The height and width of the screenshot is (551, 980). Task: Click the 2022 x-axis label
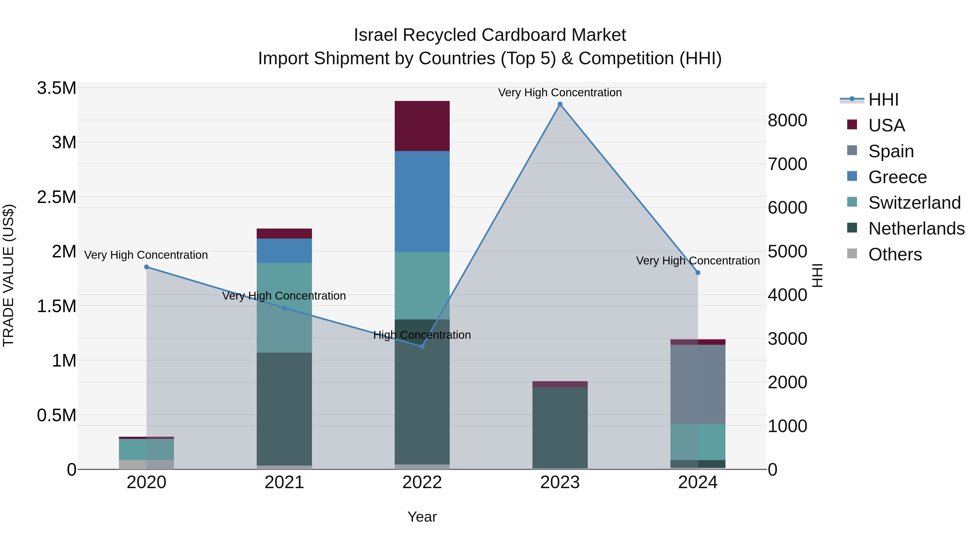point(422,482)
